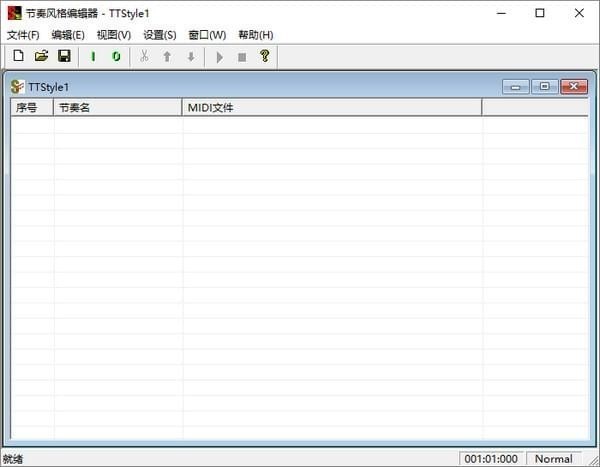Open the 文件(F) menu
Screen dimensions: 600x467
click(x=23, y=35)
